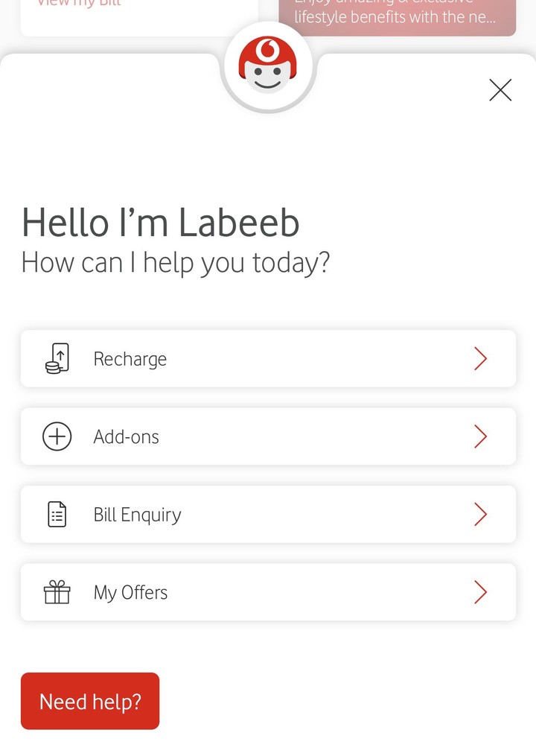Choose the Add-ons option text
Image resolution: width=536 pixels, height=756 pixels.
click(127, 436)
